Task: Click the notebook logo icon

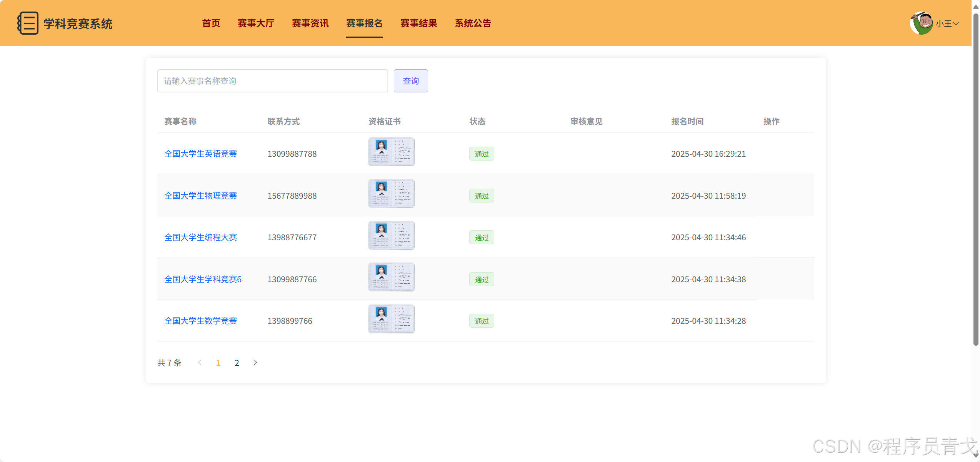Action: click(x=28, y=23)
